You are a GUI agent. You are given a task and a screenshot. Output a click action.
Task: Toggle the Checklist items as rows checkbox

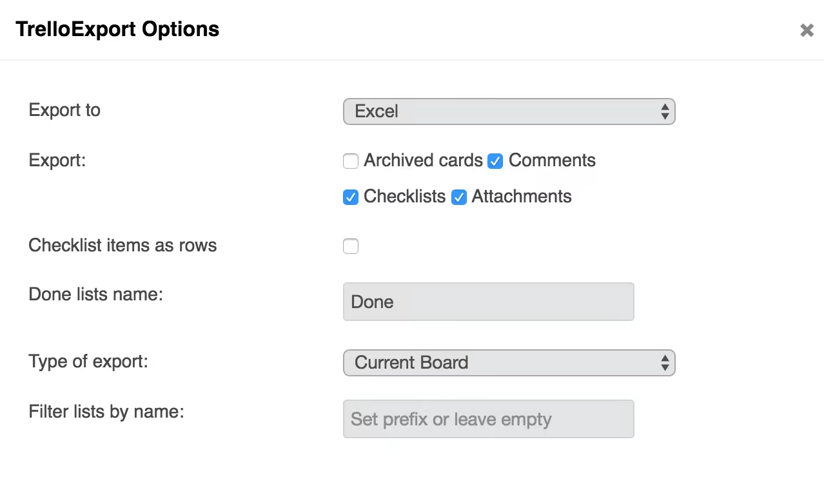click(x=351, y=246)
